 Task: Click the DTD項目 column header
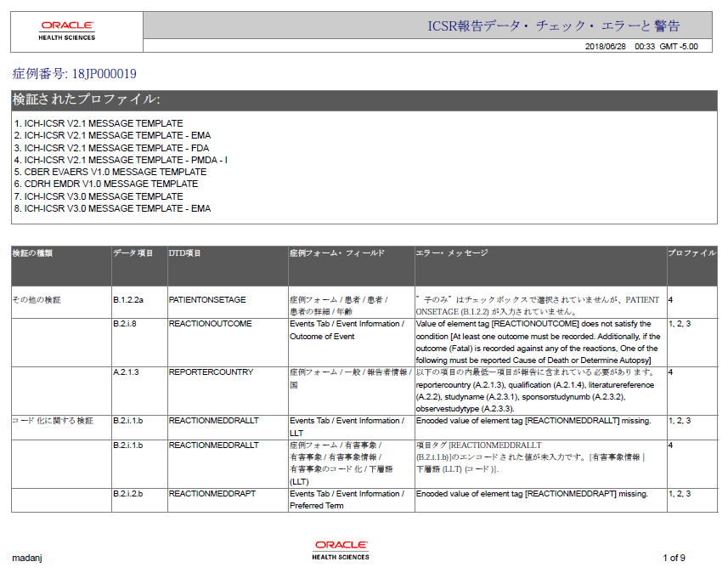tap(184, 255)
